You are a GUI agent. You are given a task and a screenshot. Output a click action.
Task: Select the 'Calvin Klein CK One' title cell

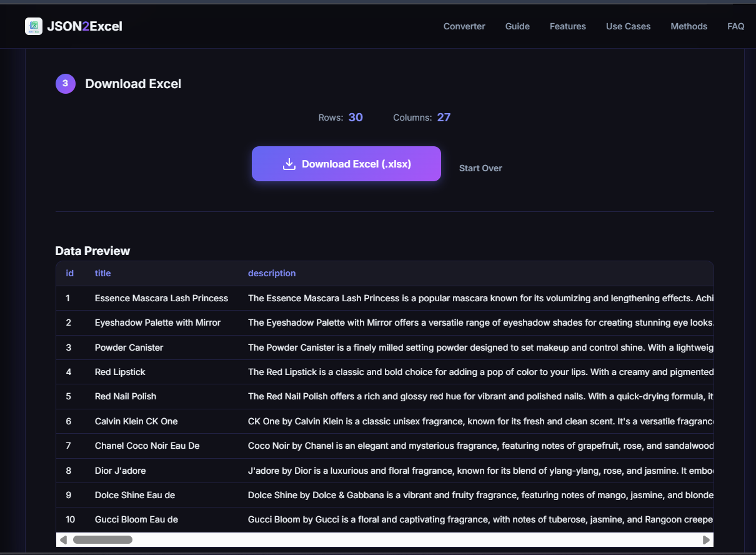click(x=136, y=421)
